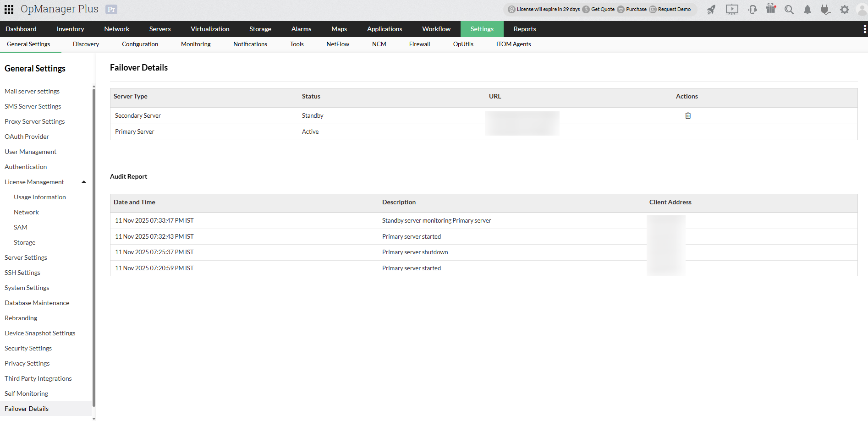Open the add-ons plug icon
868x421 pixels.
tap(826, 9)
